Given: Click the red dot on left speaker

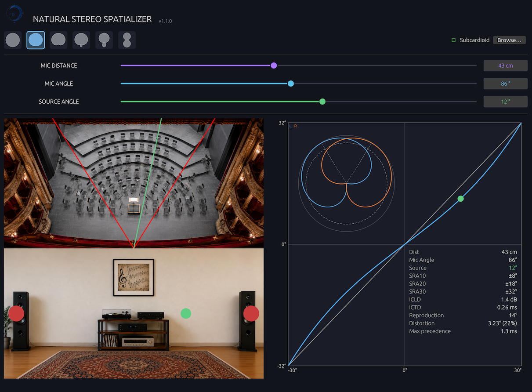Looking at the screenshot, I should tap(16, 314).
